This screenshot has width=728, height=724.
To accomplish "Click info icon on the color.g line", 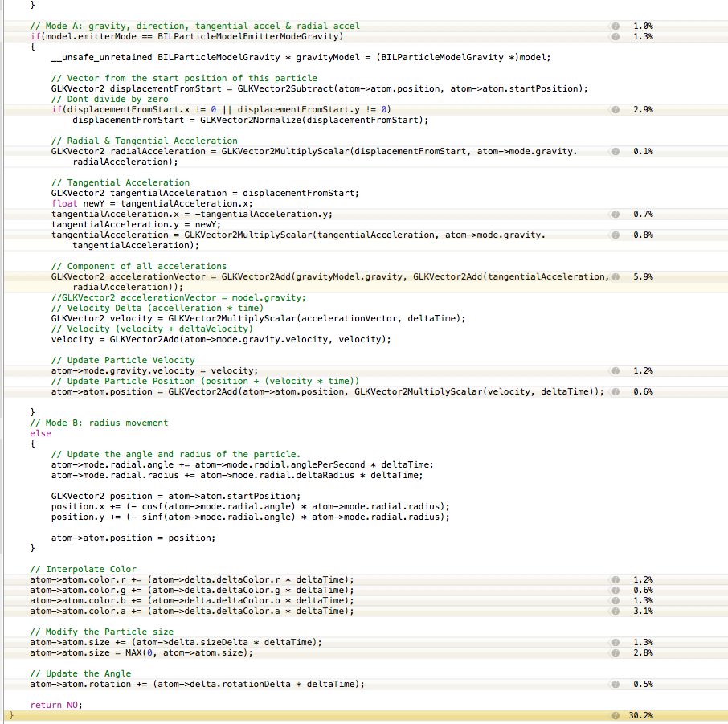I will point(615,591).
